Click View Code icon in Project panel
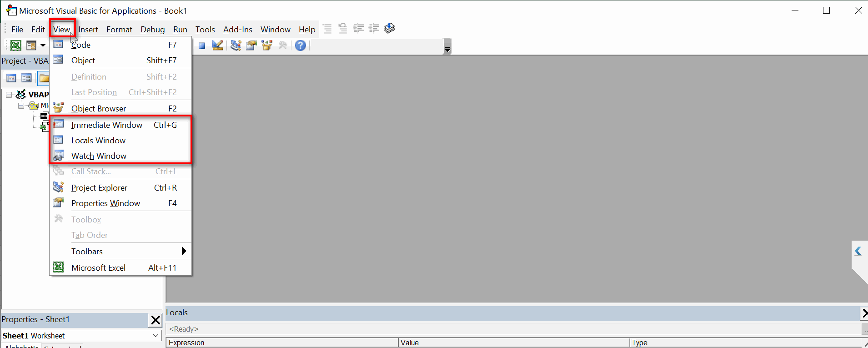Image resolution: width=868 pixels, height=348 pixels. tap(11, 78)
